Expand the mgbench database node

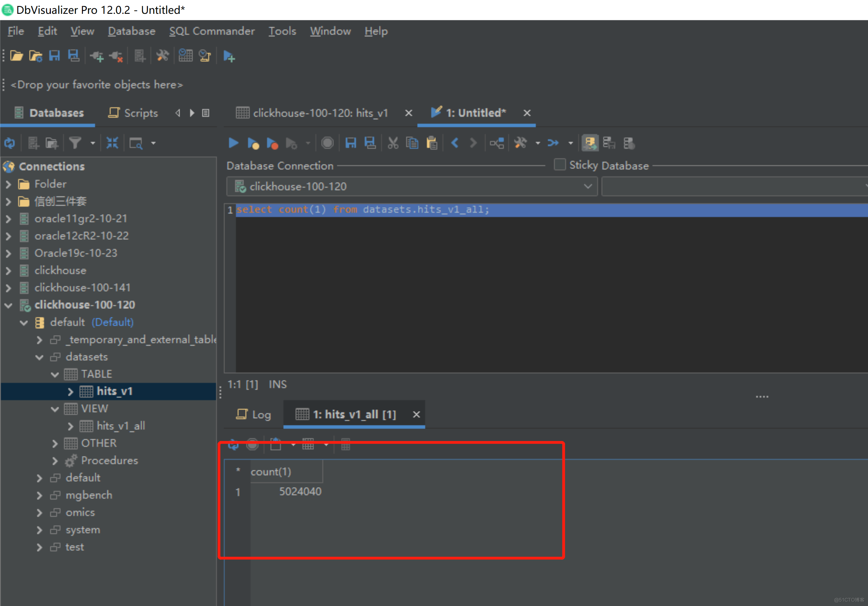[x=39, y=495]
